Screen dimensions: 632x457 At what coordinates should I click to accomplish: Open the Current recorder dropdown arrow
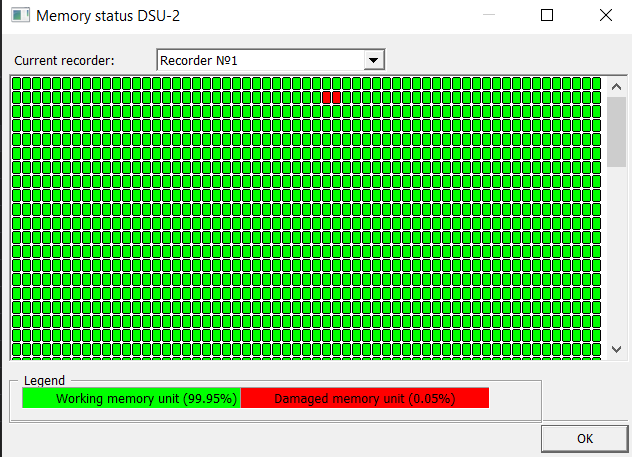pos(374,60)
